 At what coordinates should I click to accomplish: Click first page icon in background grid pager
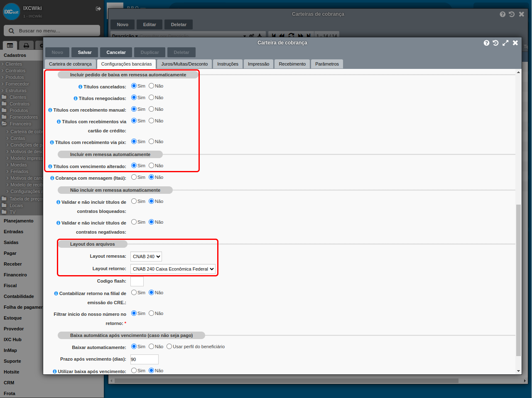(x=274, y=36)
